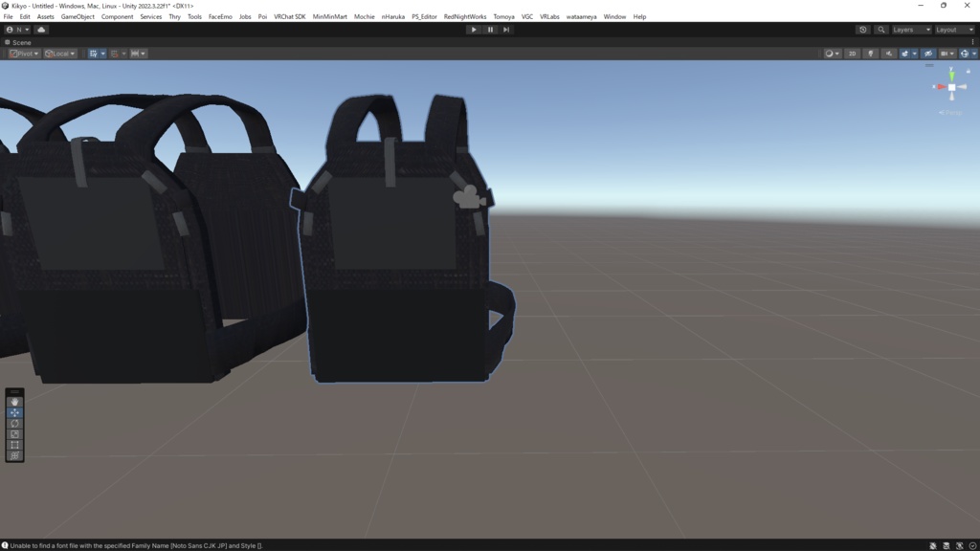
Task: Open the Layout dropdown
Action: pyautogui.click(x=956, y=30)
